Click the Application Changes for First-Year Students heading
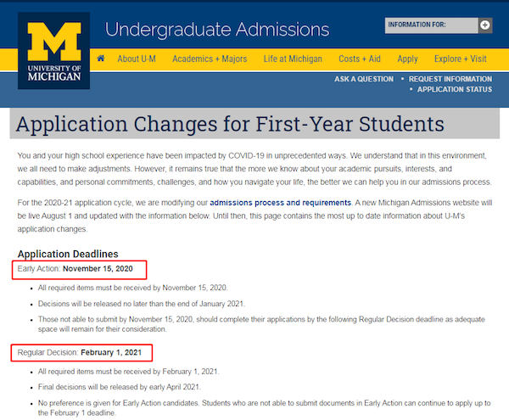 click(230, 124)
